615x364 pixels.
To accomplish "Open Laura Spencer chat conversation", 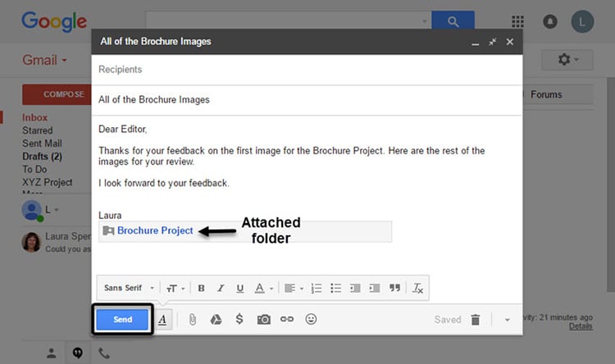I will 57,242.
